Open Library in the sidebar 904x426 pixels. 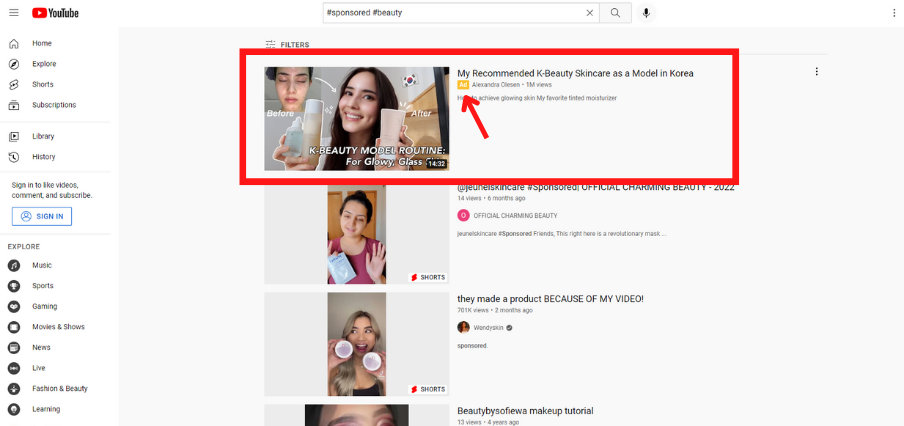pos(43,136)
